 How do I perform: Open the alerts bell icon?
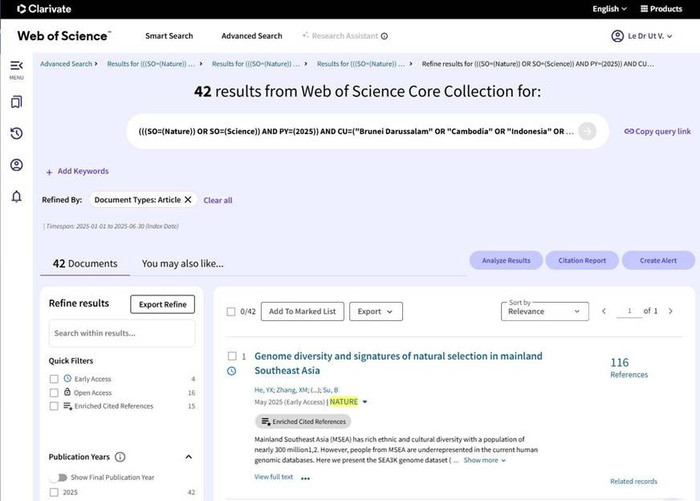16,197
